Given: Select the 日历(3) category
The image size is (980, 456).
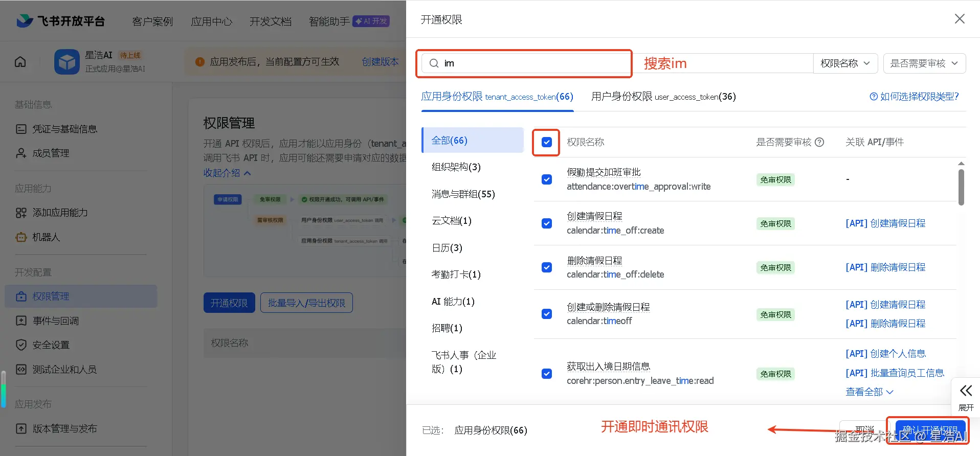Looking at the screenshot, I should (x=447, y=248).
